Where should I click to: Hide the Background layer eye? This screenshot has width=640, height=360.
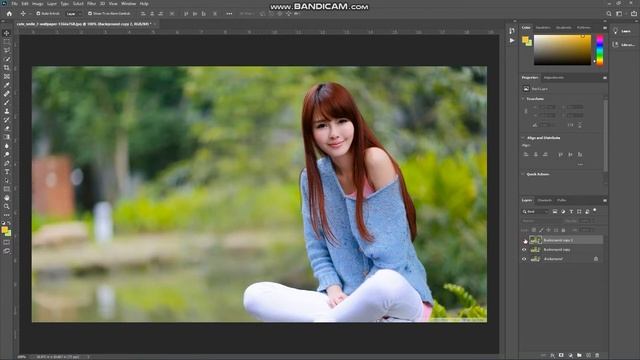(x=524, y=259)
